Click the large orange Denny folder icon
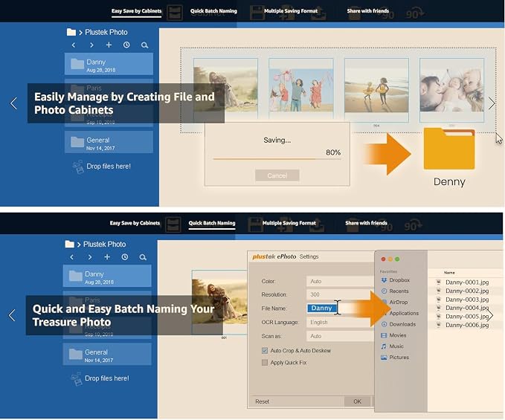This screenshot has height=420, width=505. pos(449,149)
